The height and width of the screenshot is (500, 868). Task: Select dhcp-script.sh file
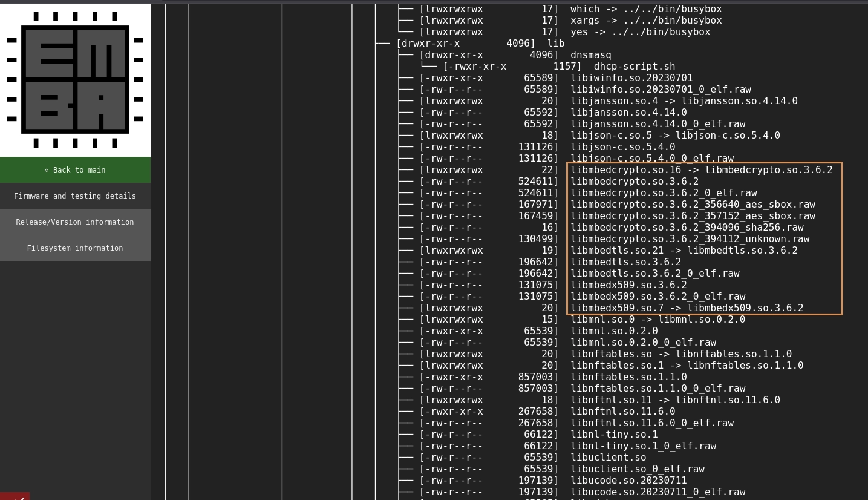click(x=635, y=67)
